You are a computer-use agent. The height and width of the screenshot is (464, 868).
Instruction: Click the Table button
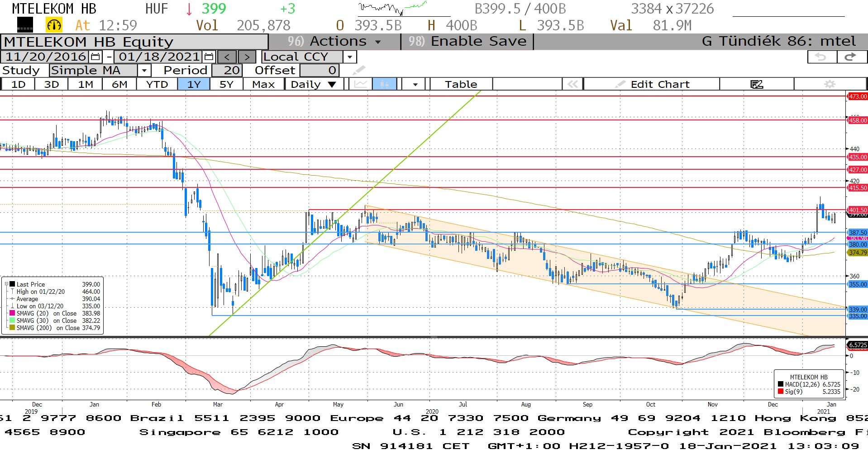(x=461, y=84)
